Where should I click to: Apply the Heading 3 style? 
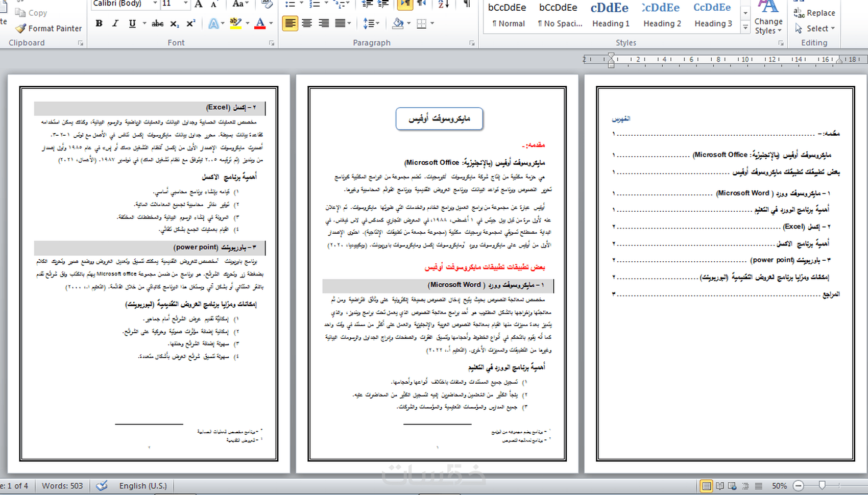713,15
